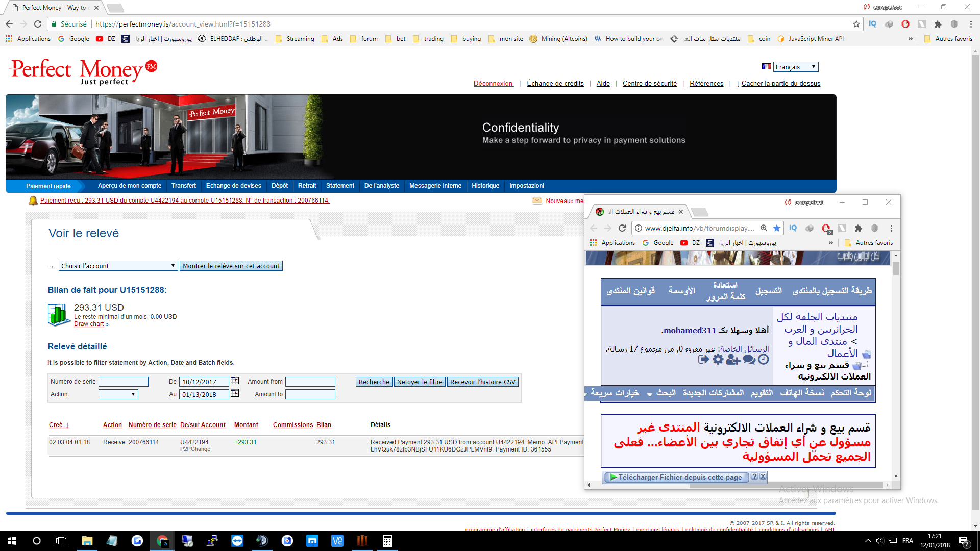Reload the djelfa forum popup page
Screen dimensions: 980x551
coord(622,228)
